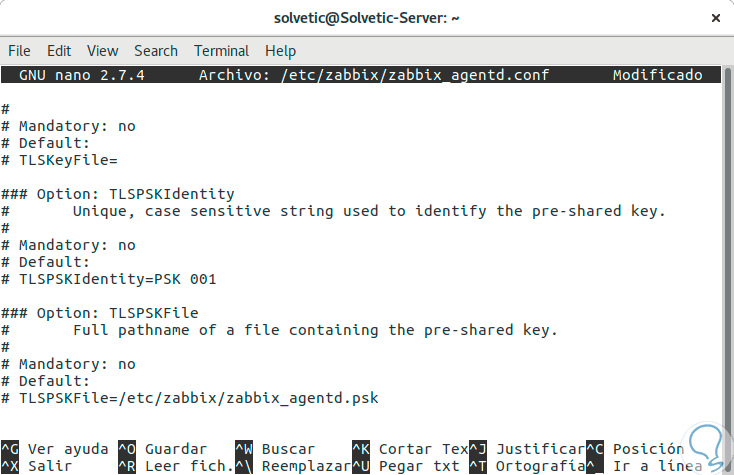This screenshot has width=734, height=475.
Task: Click the '### Option: TLSPSKIdentity' heading line
Action: [x=117, y=194]
